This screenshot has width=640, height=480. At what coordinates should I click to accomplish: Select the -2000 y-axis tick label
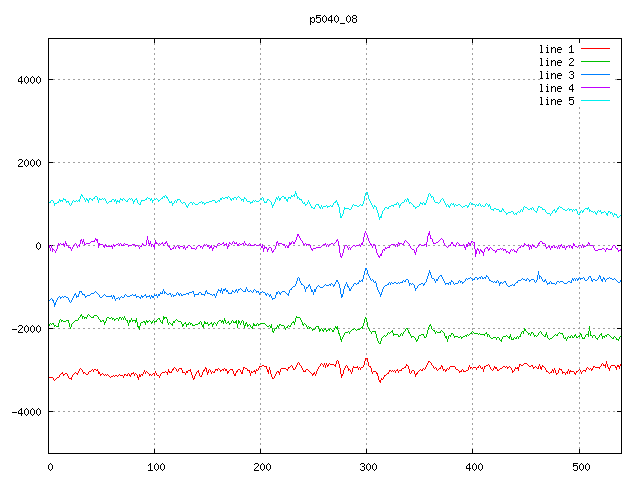pyautogui.click(x=24, y=329)
